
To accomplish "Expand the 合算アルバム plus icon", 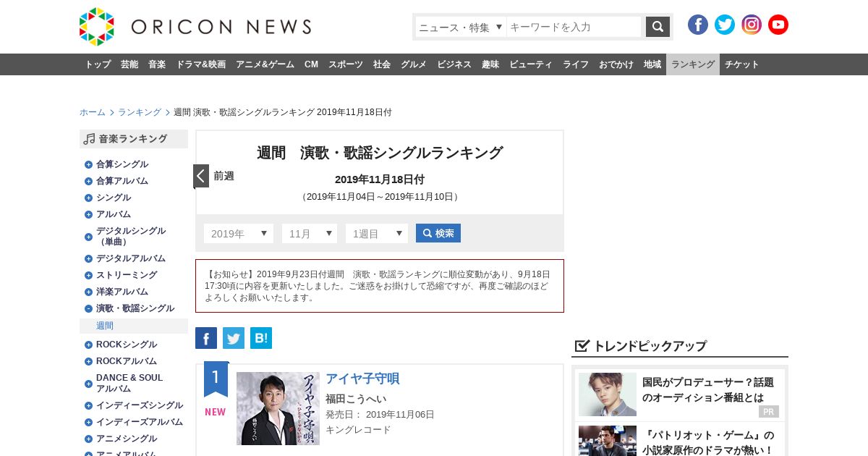I will pos(88,181).
